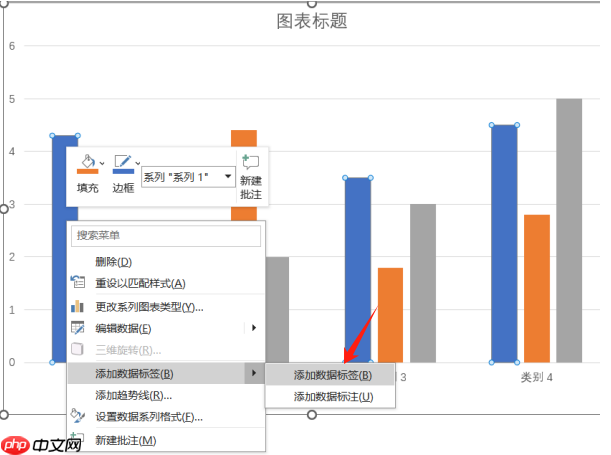Select the gray bar of category 3
The width and height of the screenshot is (611, 455).
pyautogui.click(x=423, y=283)
